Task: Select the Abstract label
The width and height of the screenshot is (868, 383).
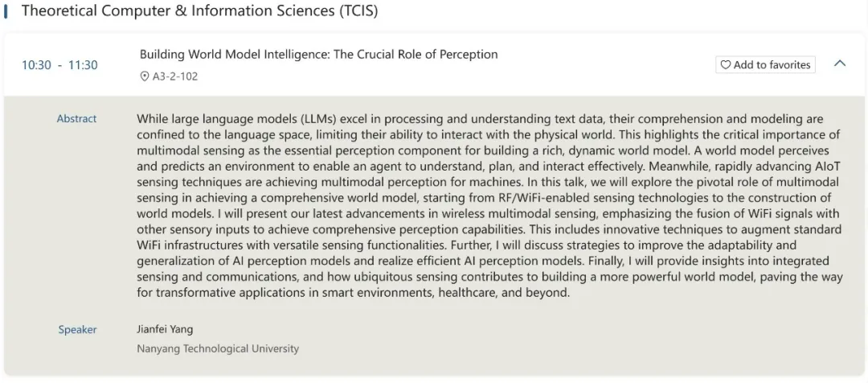Action: (76, 118)
